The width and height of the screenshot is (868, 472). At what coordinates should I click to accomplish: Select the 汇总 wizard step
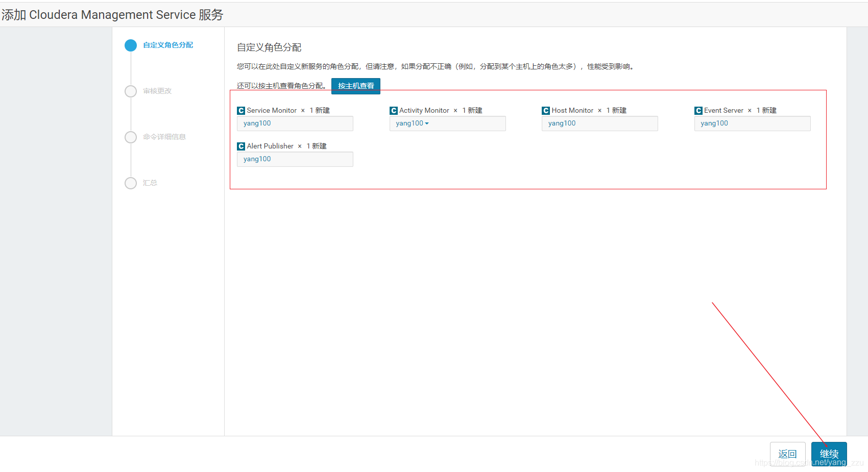(150, 183)
